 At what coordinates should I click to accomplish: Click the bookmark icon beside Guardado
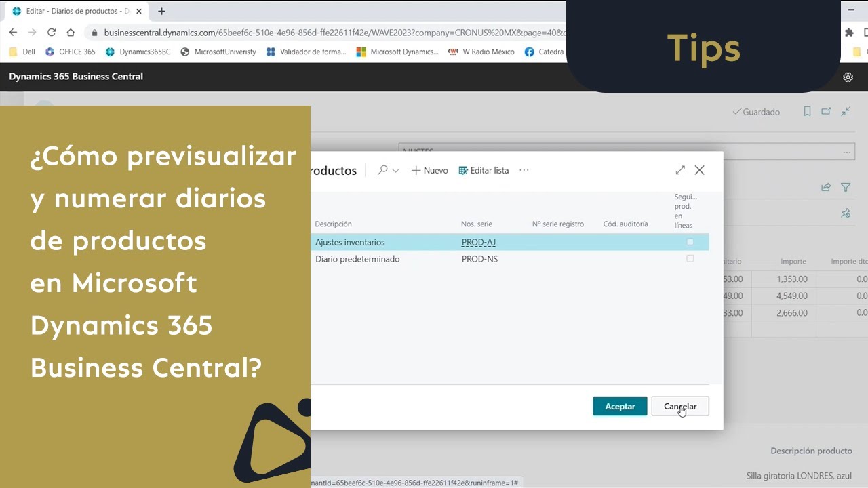(807, 111)
